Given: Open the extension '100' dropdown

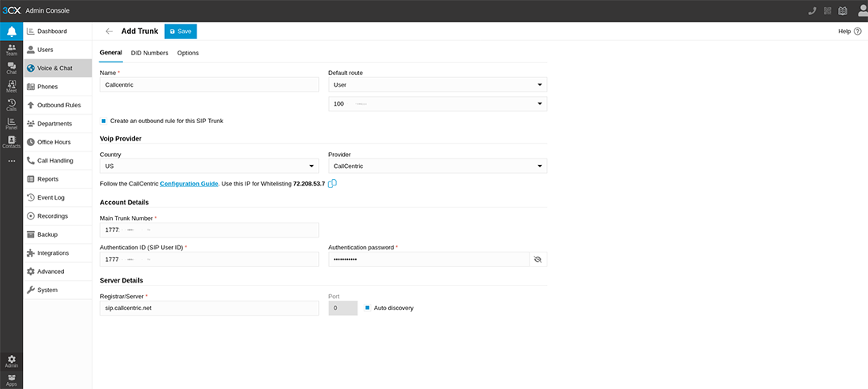Looking at the screenshot, I should click(x=437, y=104).
